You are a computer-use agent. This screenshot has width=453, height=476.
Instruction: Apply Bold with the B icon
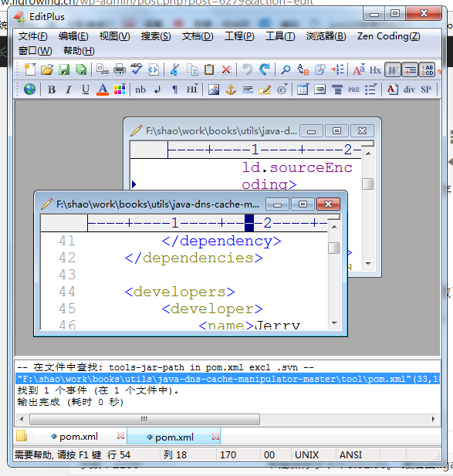click(52, 89)
